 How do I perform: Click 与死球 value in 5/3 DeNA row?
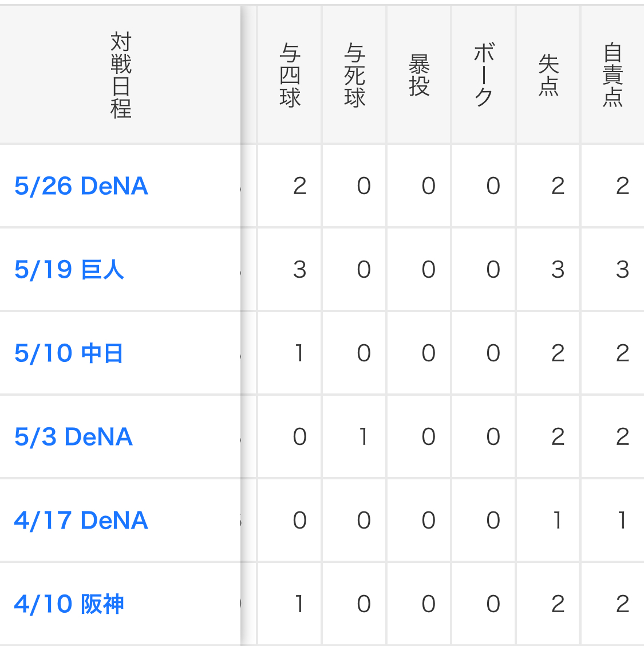pyautogui.click(x=364, y=437)
